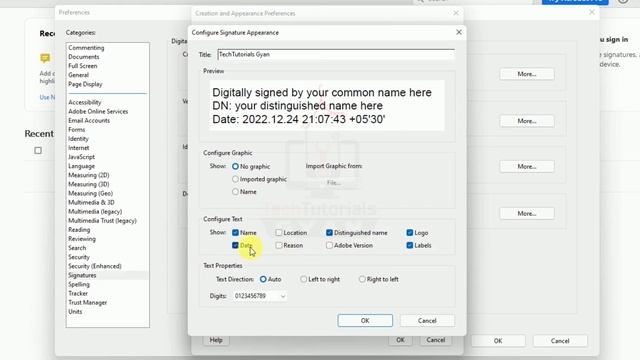The height and width of the screenshot is (360, 640).
Task: Toggle the Distinguished name checkbox
Action: (x=329, y=233)
